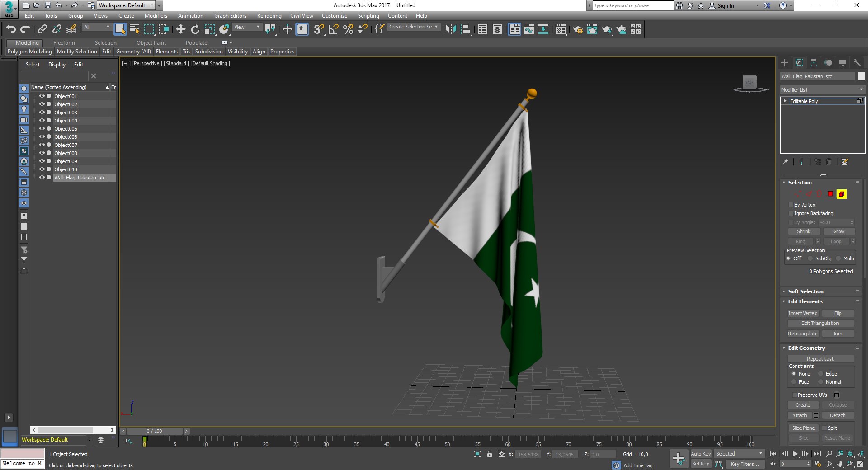Click the Play Animation button
This screenshot has height=470, width=868.
pyautogui.click(x=795, y=454)
